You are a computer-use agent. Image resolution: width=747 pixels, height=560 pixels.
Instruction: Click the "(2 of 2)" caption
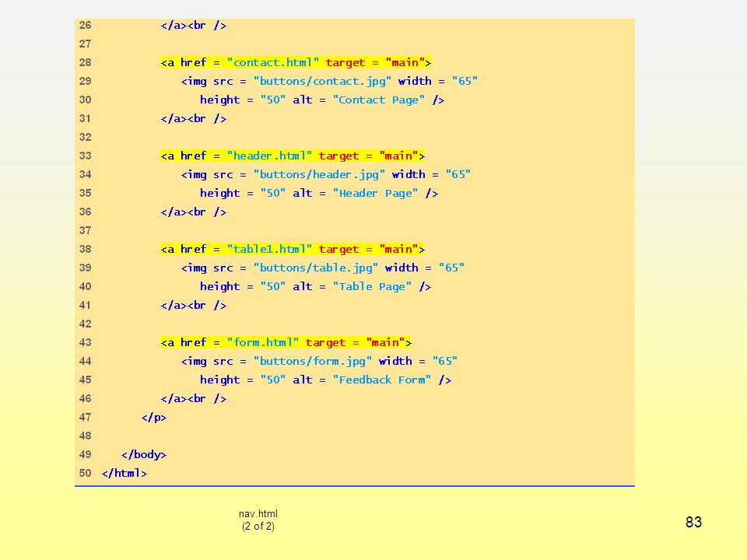pyautogui.click(x=258, y=527)
